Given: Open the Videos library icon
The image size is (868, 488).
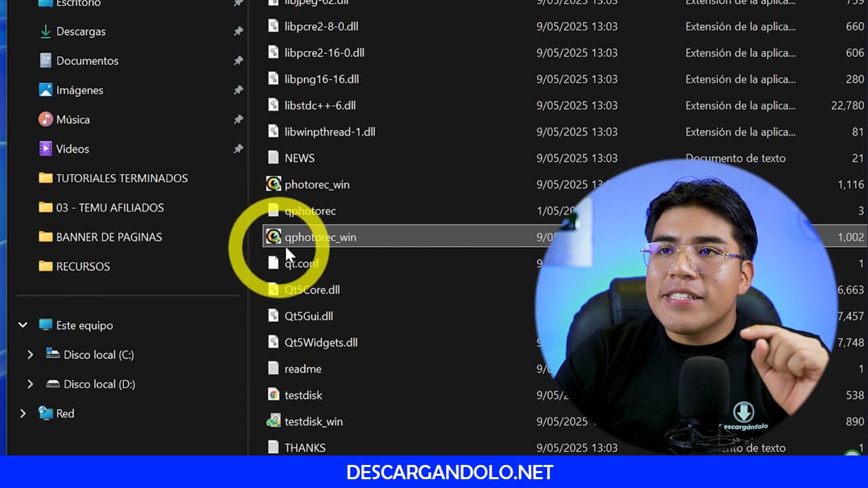Looking at the screenshot, I should pyautogui.click(x=45, y=149).
